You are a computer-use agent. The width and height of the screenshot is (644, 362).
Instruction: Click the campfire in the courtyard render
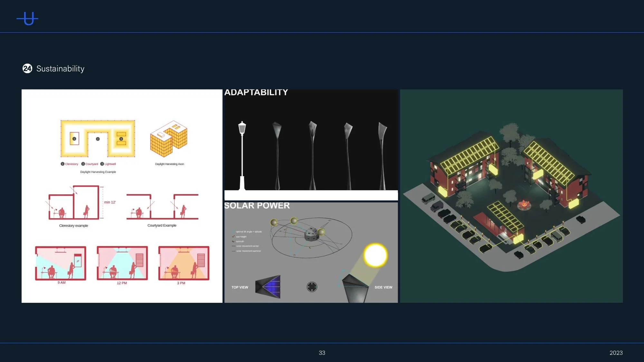click(x=524, y=204)
